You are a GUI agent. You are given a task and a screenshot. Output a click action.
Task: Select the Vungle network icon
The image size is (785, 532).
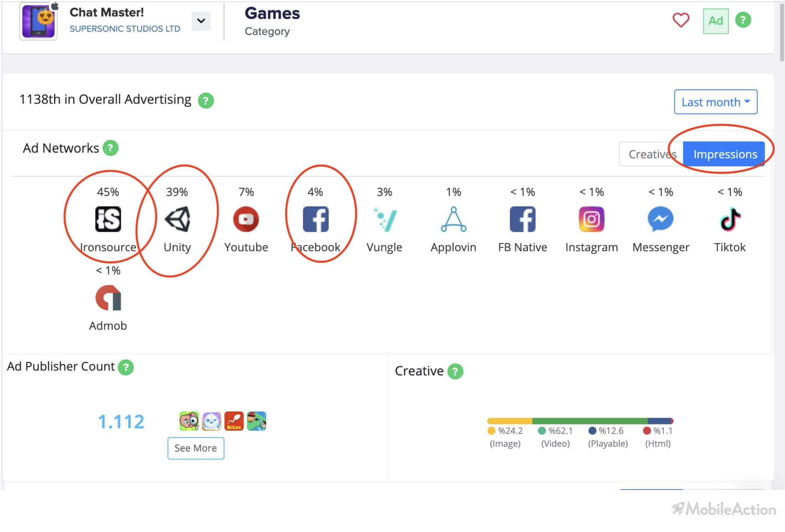384,219
